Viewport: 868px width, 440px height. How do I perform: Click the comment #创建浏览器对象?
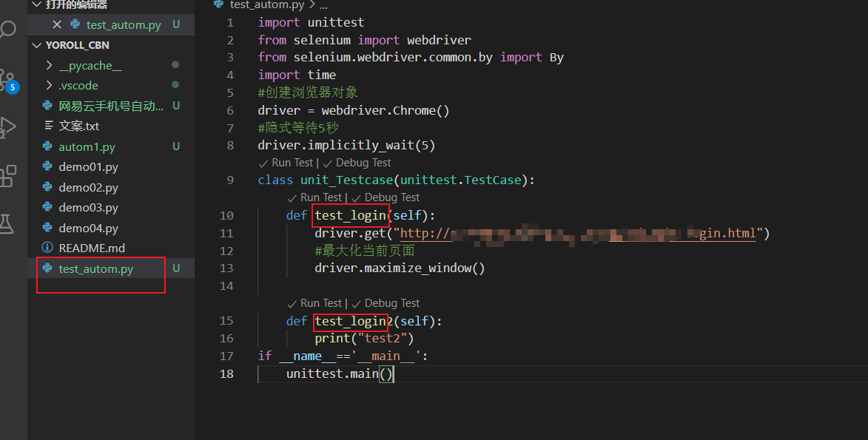(x=308, y=92)
